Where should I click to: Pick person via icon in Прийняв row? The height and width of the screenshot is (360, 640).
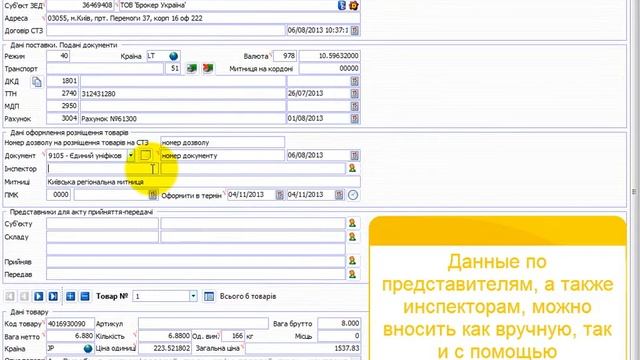[x=352, y=261]
